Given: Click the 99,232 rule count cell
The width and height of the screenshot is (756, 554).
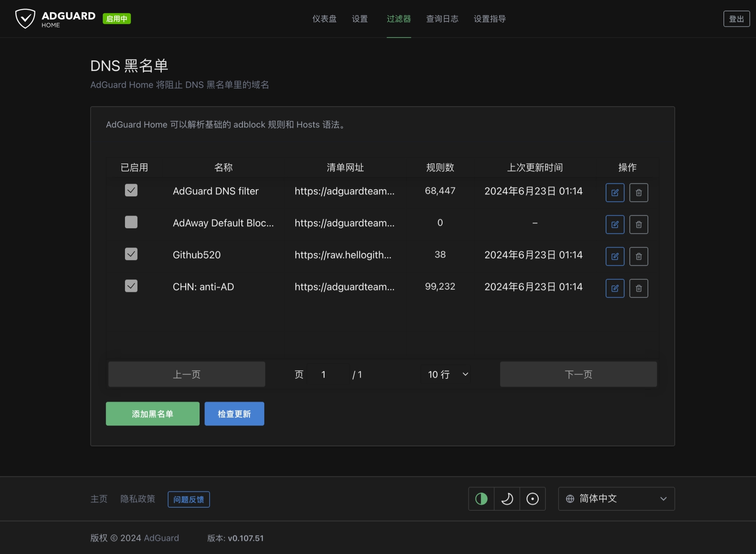Looking at the screenshot, I should click(x=440, y=286).
